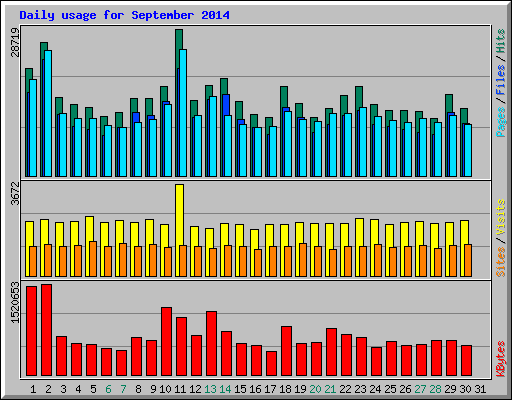Click day label 3 on the x-axis
The height and width of the screenshot is (400, 512).
(x=63, y=389)
